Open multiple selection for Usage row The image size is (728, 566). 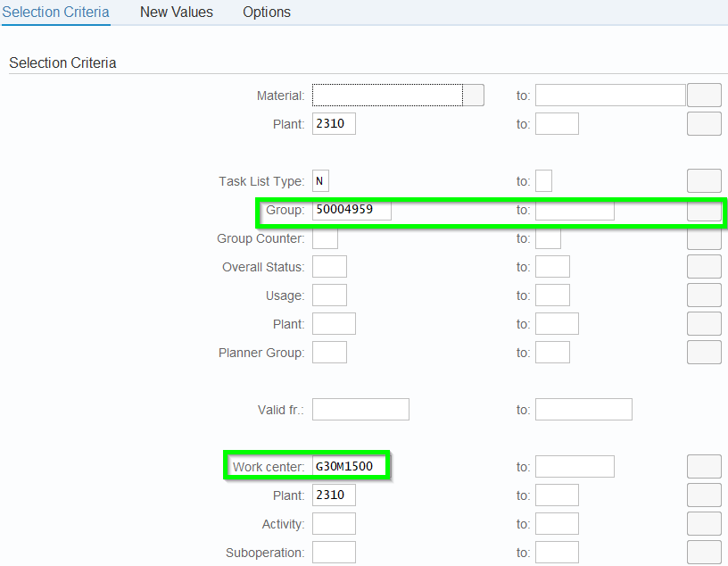(704, 295)
